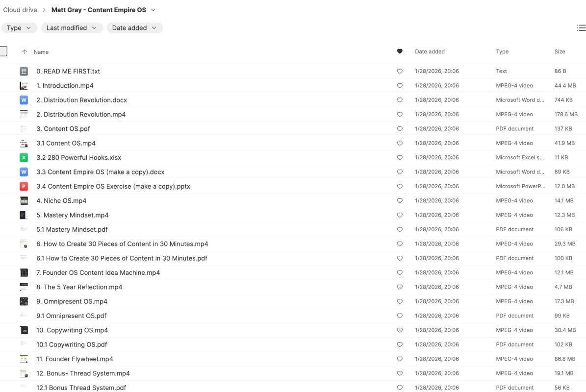Open the folder name dropdown chevron in breadcrumb

[153, 10]
